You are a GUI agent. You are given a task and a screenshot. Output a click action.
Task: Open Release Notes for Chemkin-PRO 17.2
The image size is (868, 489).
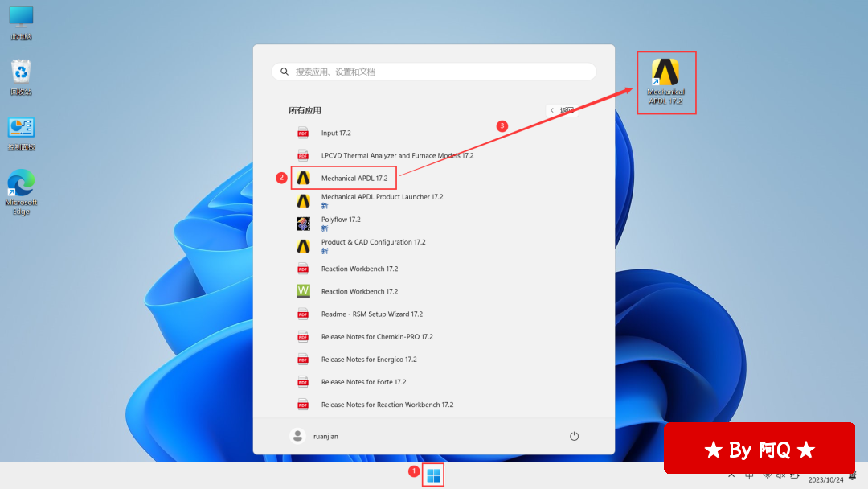(x=377, y=336)
